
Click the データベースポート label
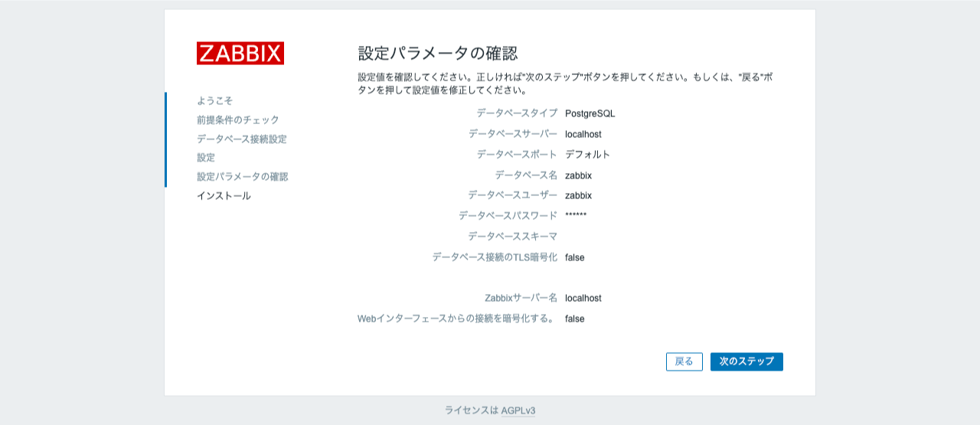(x=517, y=154)
